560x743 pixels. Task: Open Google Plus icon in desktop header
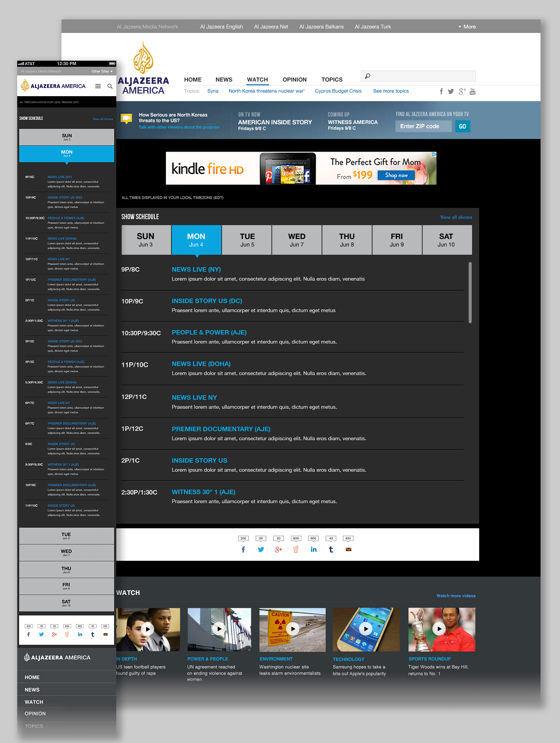462,91
